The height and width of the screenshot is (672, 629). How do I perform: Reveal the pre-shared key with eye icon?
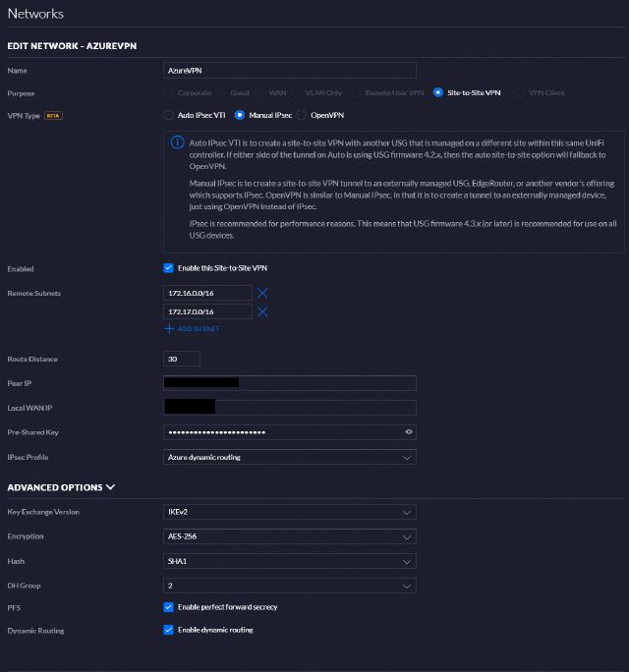[409, 432]
